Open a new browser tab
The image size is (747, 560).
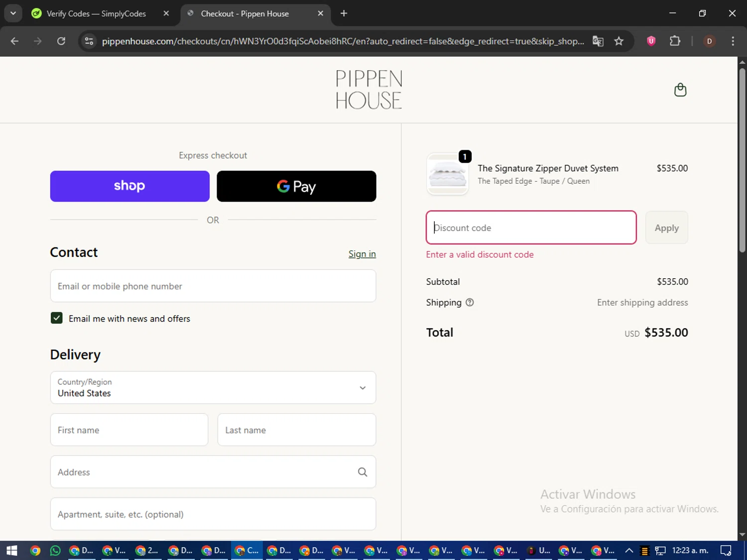344,13
